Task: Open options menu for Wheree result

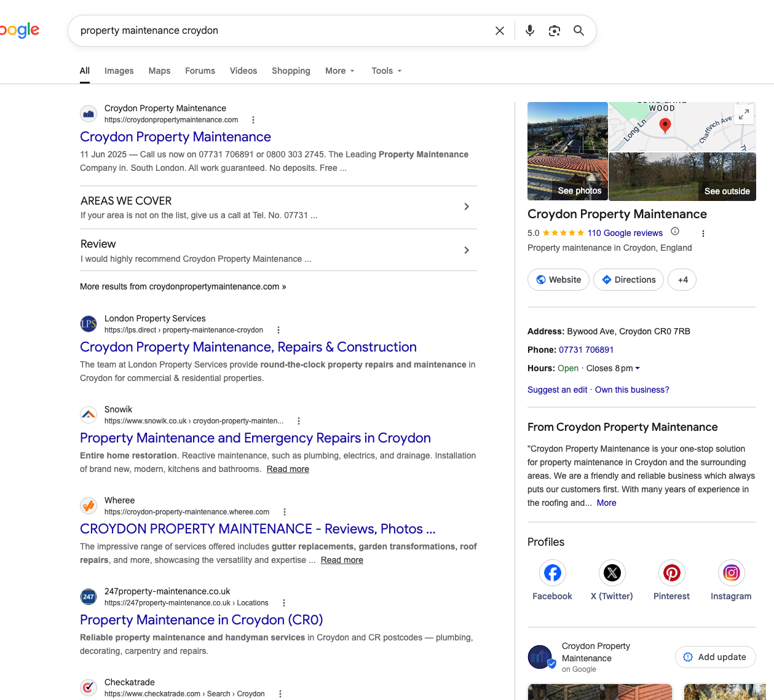Action: click(285, 512)
